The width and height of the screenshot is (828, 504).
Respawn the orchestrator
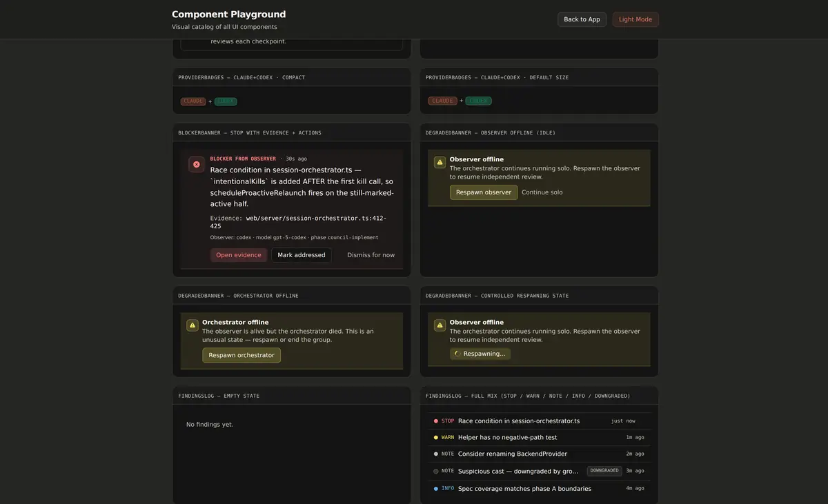point(241,355)
